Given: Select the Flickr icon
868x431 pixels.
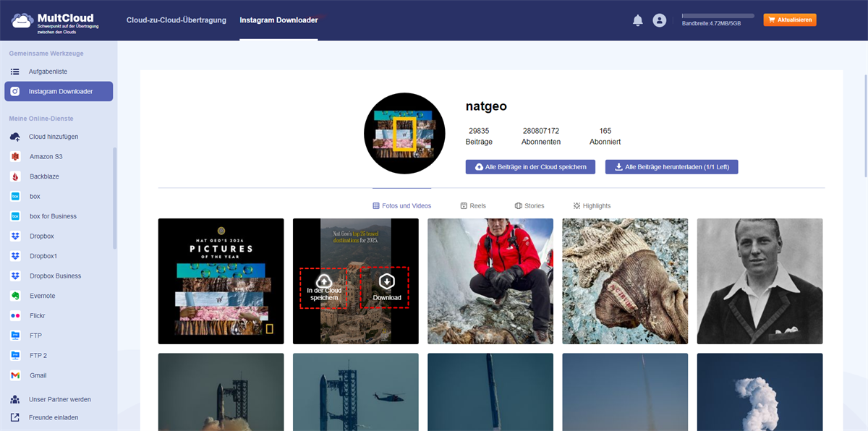Looking at the screenshot, I should (x=14, y=315).
